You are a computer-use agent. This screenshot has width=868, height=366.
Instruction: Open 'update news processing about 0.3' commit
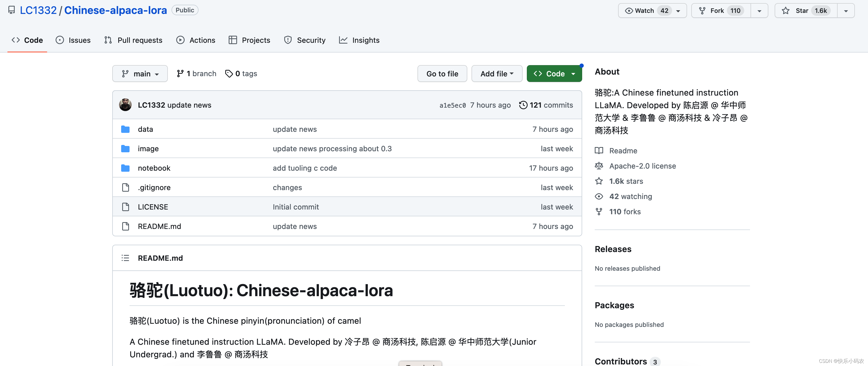pyautogui.click(x=332, y=149)
